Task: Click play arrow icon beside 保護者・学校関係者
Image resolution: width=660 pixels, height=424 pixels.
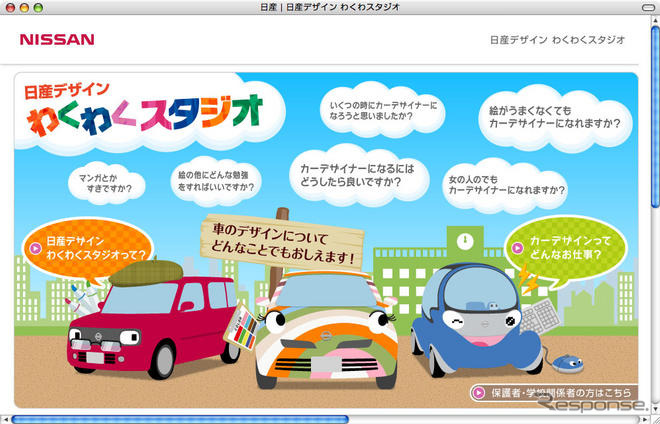Action: pos(478,393)
